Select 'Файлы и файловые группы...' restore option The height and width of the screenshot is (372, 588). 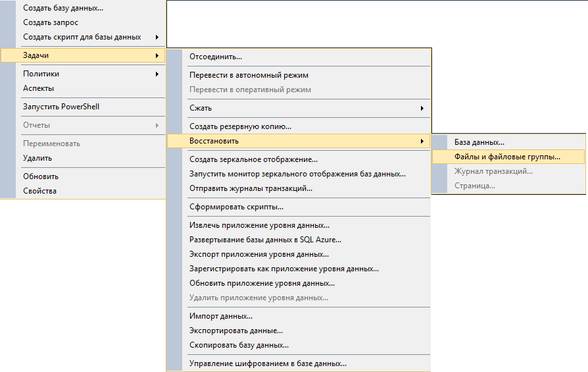point(507,157)
